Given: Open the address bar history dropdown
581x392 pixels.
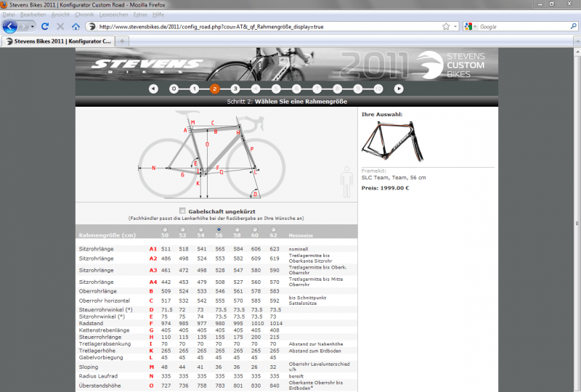Looking at the screenshot, I should click(455, 27).
